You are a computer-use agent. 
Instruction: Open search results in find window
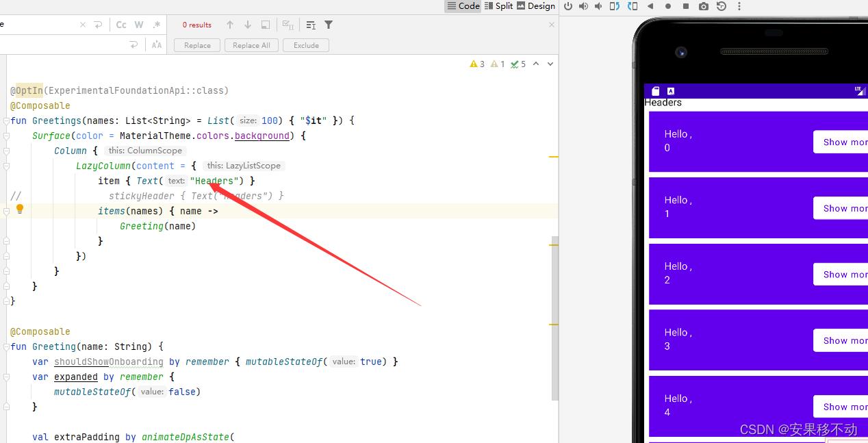click(x=311, y=25)
